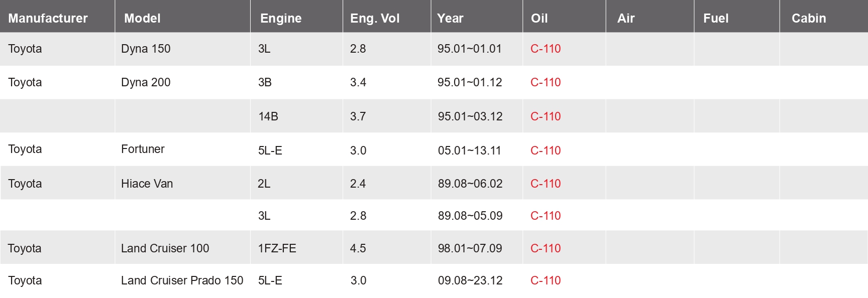The image size is (868, 298).
Task: Click the Eng. Vol column header
Action: [x=375, y=19]
